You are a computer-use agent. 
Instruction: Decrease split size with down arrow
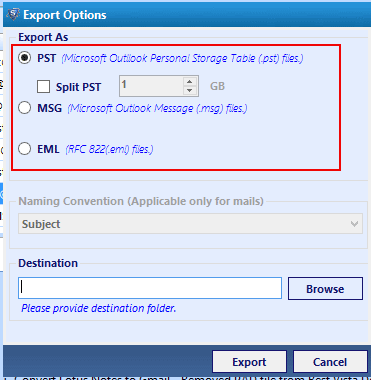point(190,90)
